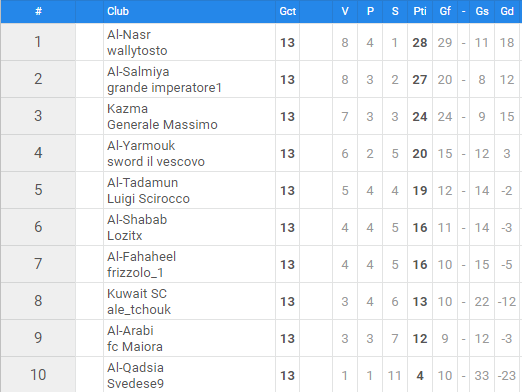This screenshot has width=522, height=392.
Task: Open grande imperatore1 manager link
Action: pos(164,88)
